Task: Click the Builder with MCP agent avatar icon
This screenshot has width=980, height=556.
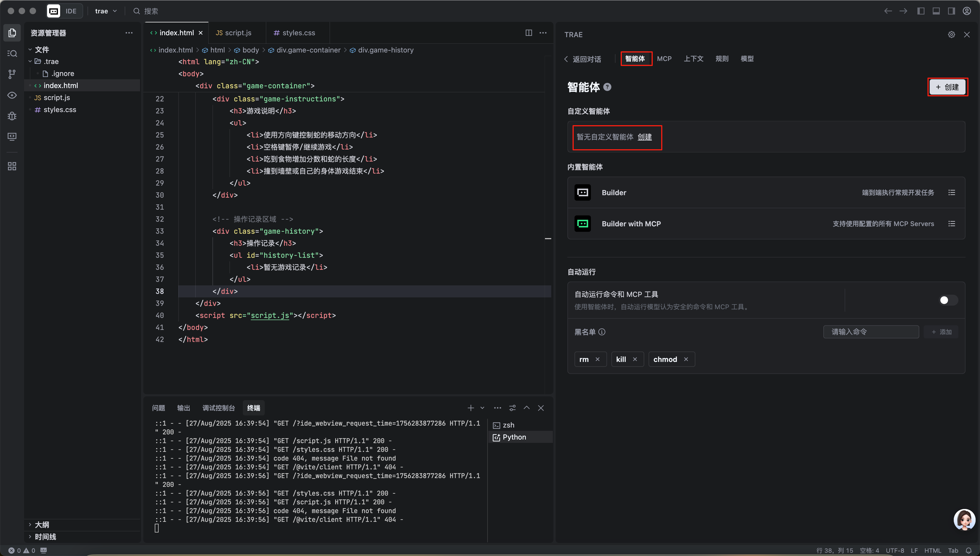Action: tap(582, 224)
